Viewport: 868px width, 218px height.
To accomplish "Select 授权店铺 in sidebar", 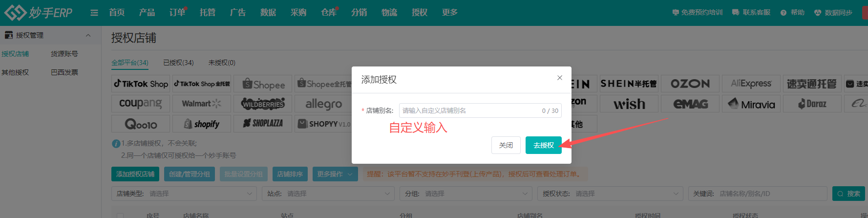I will point(15,54).
